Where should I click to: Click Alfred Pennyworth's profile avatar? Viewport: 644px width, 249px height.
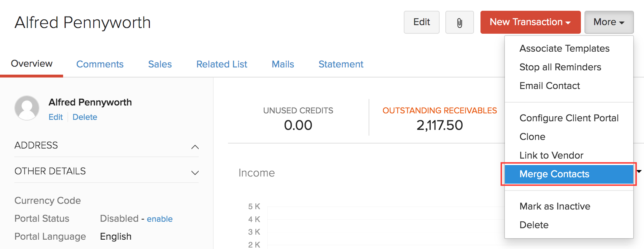(x=27, y=108)
